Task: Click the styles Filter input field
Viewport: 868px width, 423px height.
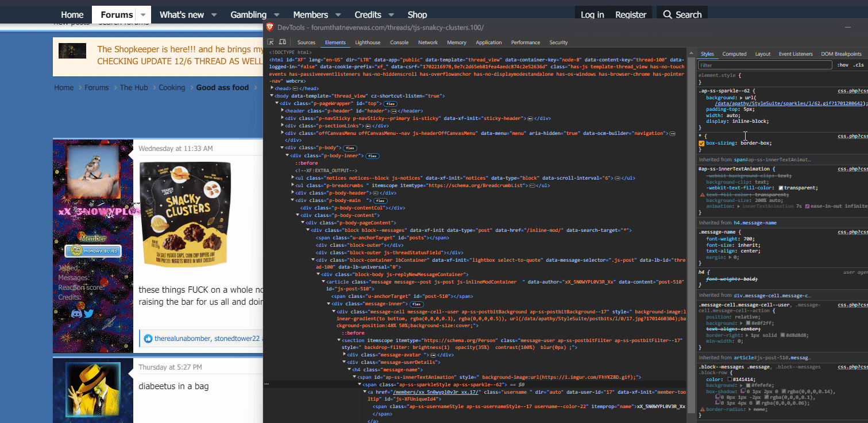Action: (x=764, y=65)
